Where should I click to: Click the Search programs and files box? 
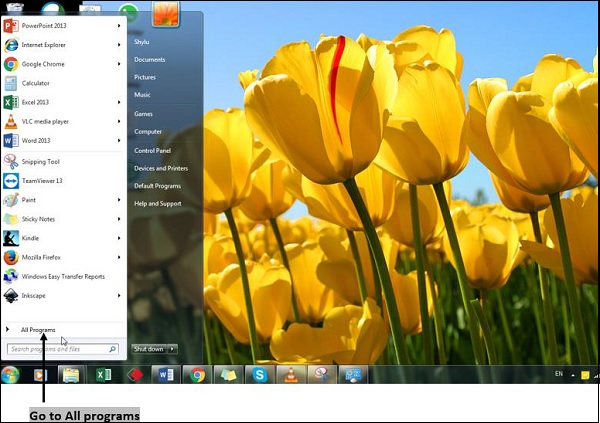(60, 349)
